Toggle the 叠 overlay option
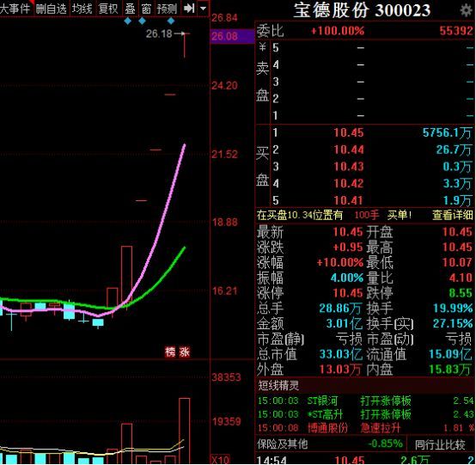 point(130,9)
